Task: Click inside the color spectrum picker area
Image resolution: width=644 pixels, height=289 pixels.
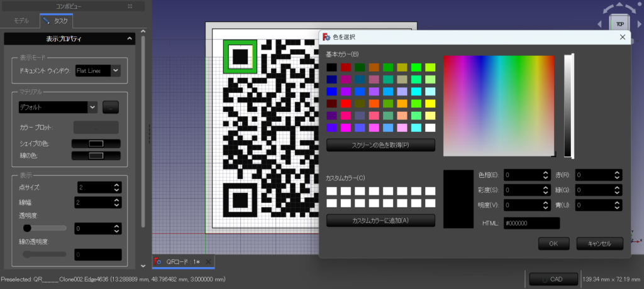Action: coord(499,106)
